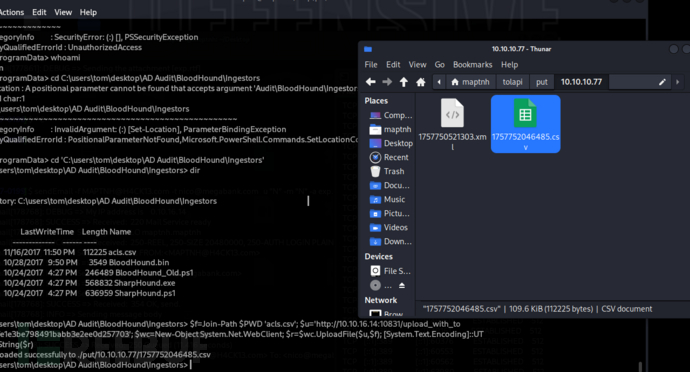This screenshot has height=372, width=690.
Task: Click the forward arrow in Thunar's toolbar
Action: point(387,82)
